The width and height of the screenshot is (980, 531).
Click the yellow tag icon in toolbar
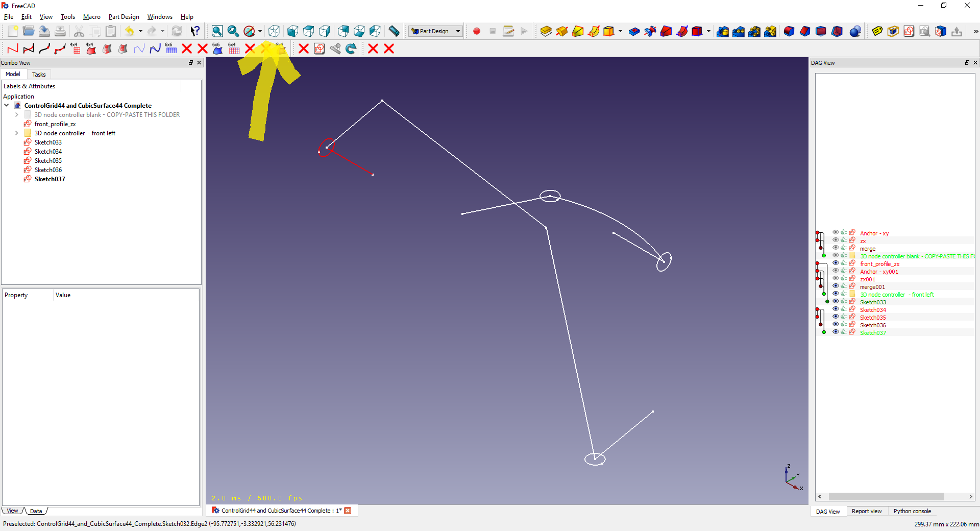tap(877, 31)
